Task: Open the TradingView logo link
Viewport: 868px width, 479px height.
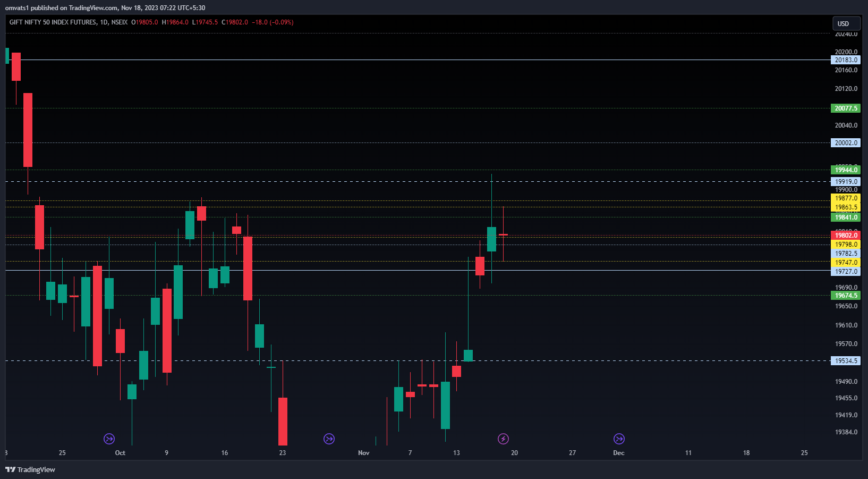Action: 30,469
